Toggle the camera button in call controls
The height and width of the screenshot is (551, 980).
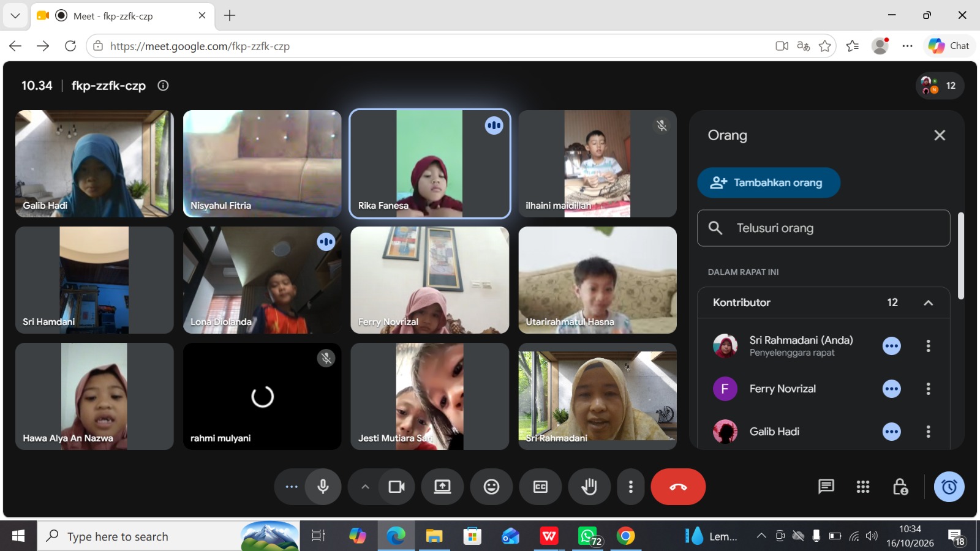tap(396, 487)
